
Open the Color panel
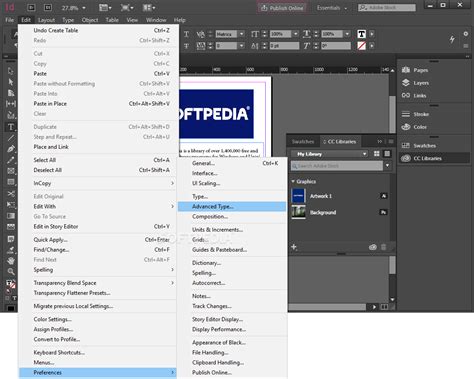point(414,127)
